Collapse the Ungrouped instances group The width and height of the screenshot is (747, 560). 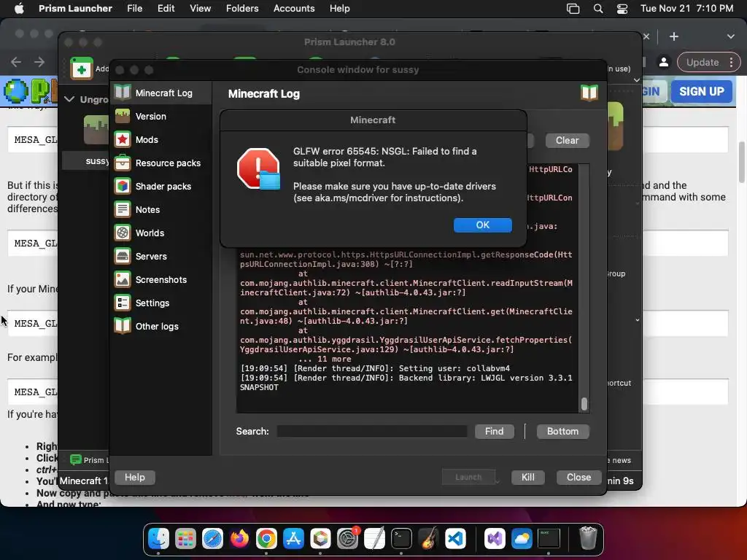(x=69, y=99)
